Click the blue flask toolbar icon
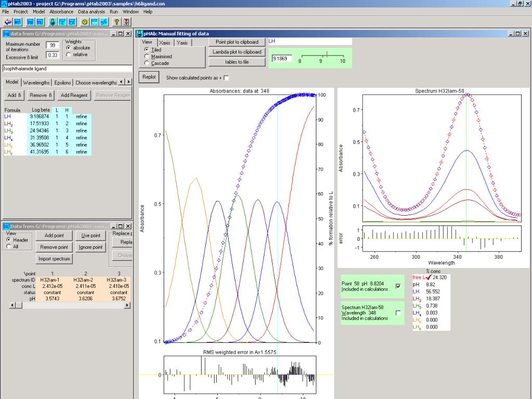 tap(52, 22)
